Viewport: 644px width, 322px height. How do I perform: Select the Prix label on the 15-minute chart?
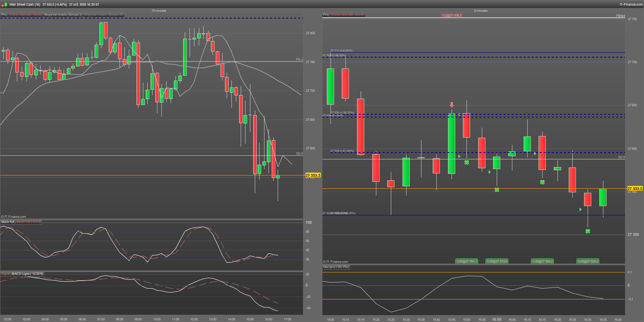4,15
